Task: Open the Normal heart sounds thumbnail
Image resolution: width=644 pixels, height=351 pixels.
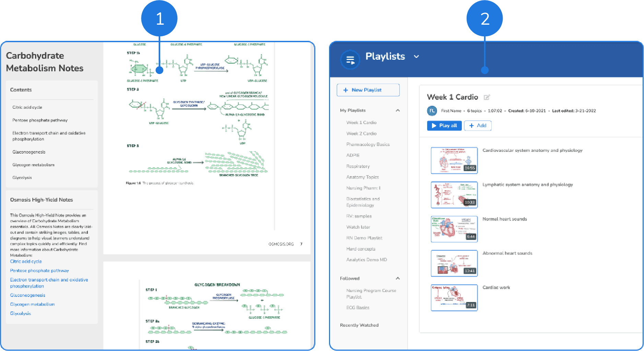Action: [454, 229]
